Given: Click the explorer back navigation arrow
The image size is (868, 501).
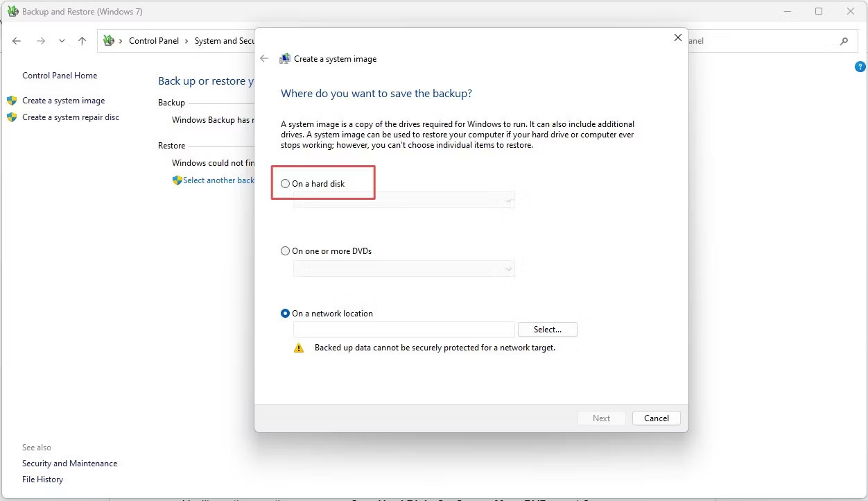Looking at the screenshot, I should (x=17, y=41).
